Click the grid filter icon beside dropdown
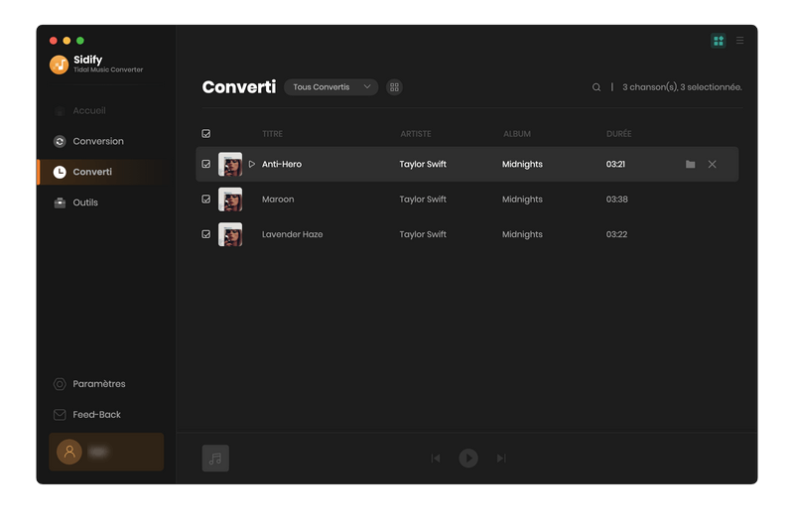Viewport: 794px width, 532px height. [394, 87]
